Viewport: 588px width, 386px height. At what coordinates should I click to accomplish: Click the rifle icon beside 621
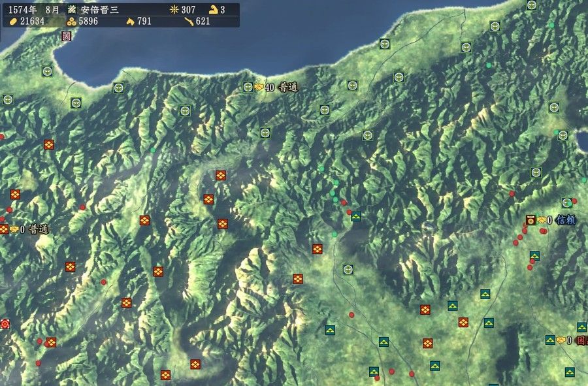pyautogui.click(x=189, y=22)
